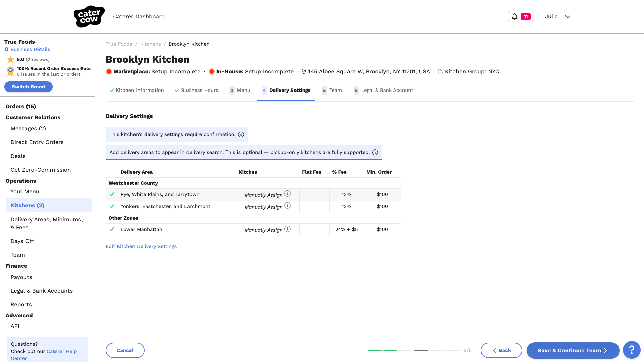Click the CaterCow logo
The image size is (644, 362).
[89, 16]
